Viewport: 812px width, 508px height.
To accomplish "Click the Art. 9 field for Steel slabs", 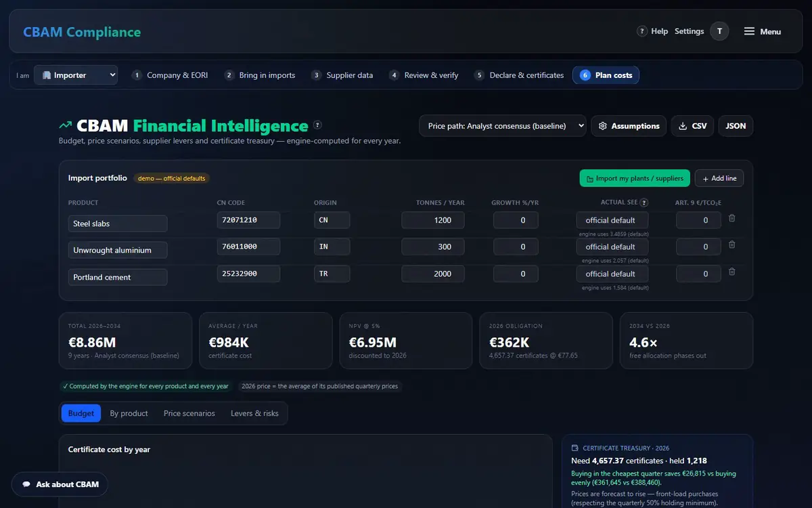I will click(698, 220).
